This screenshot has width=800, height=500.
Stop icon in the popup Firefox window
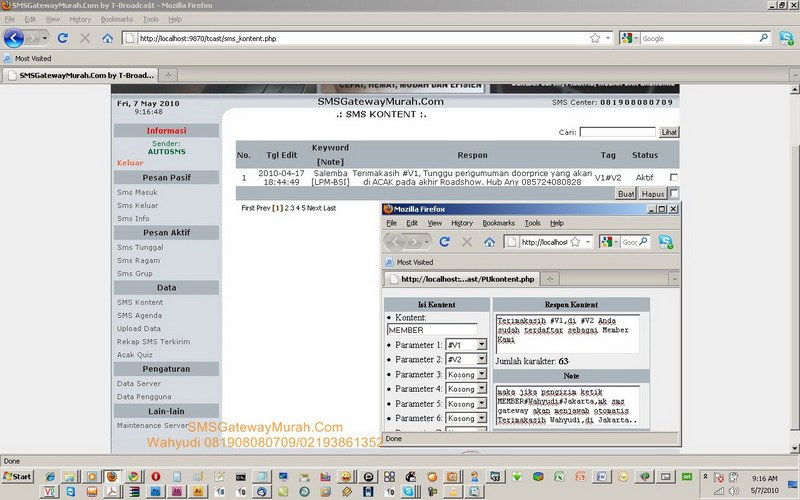tap(467, 242)
